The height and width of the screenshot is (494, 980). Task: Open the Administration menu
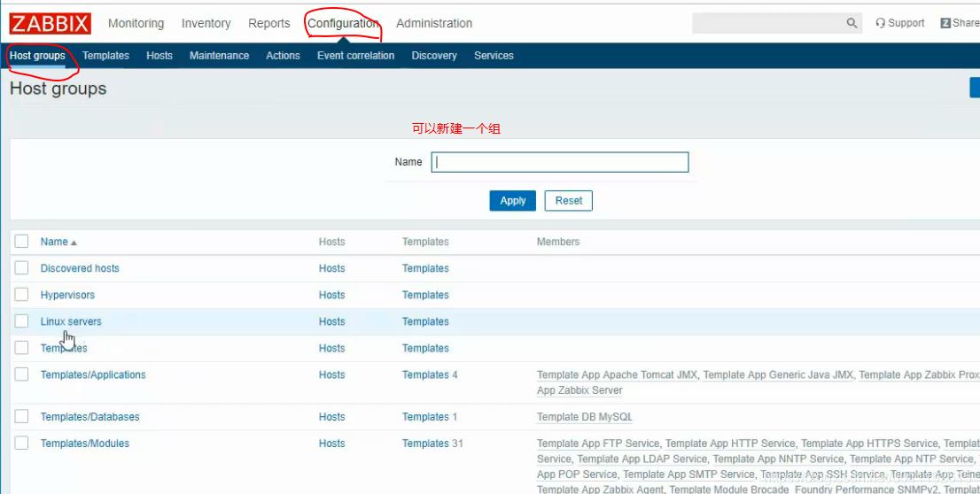434,23
